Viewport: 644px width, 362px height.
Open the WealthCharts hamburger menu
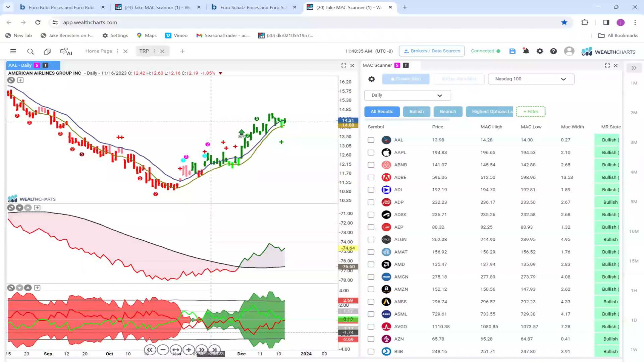[13, 51]
